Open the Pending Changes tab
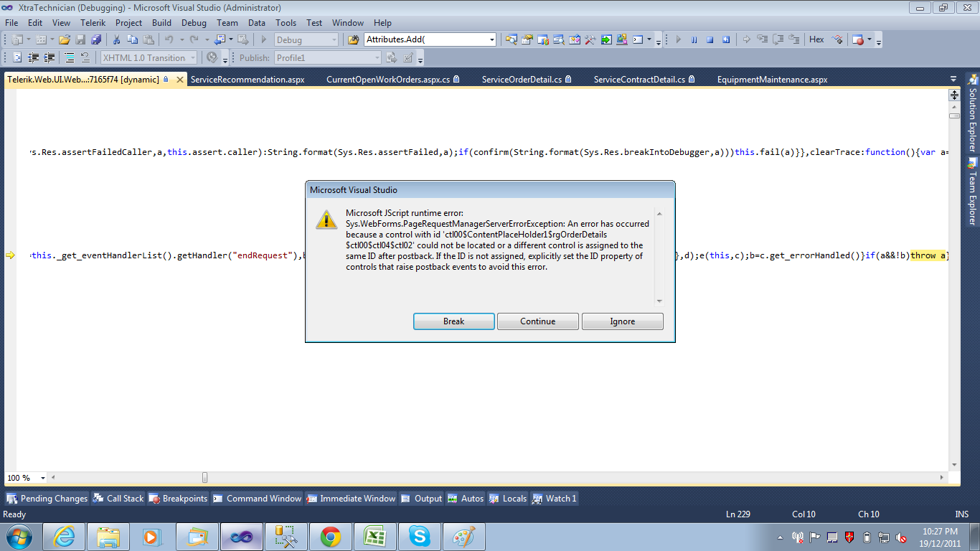The image size is (980, 551). tap(47, 499)
